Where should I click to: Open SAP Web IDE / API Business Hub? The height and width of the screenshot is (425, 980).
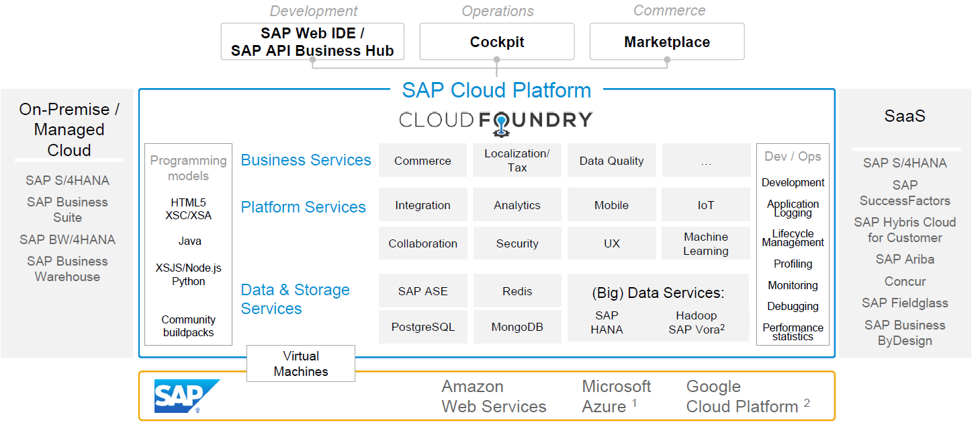point(312,42)
